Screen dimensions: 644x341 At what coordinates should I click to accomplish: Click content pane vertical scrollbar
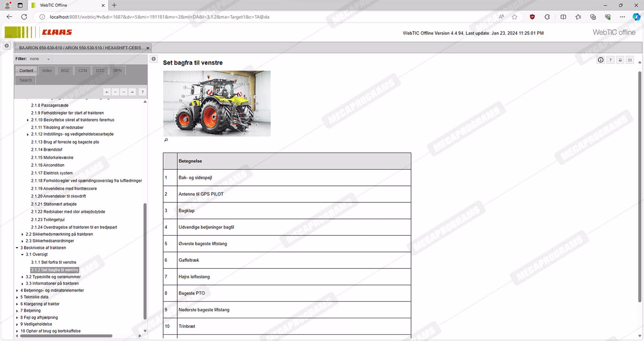640,186
